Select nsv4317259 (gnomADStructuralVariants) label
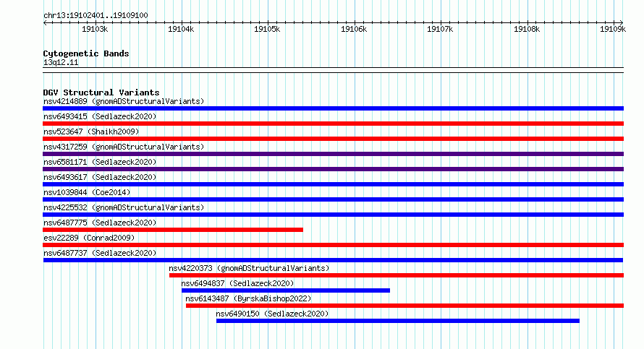Viewport: 644px width, 349px height. pos(124,147)
